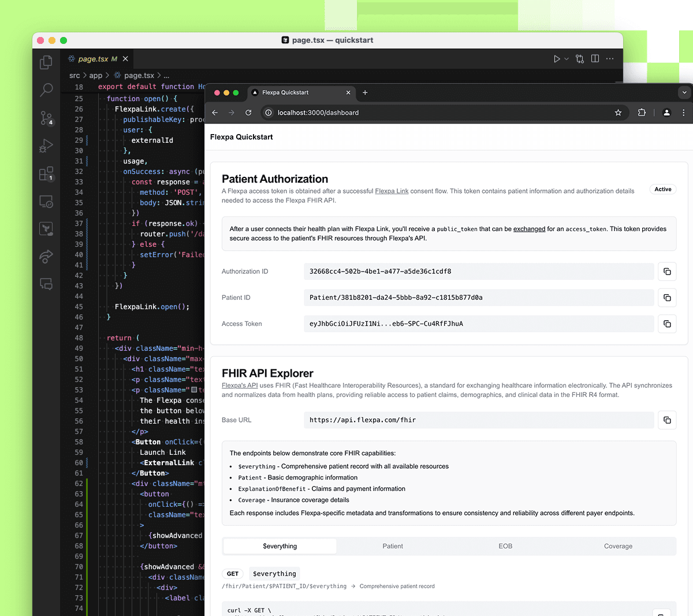The image size is (693, 616).
Task: Open the browser tab search dropdown
Action: (684, 92)
